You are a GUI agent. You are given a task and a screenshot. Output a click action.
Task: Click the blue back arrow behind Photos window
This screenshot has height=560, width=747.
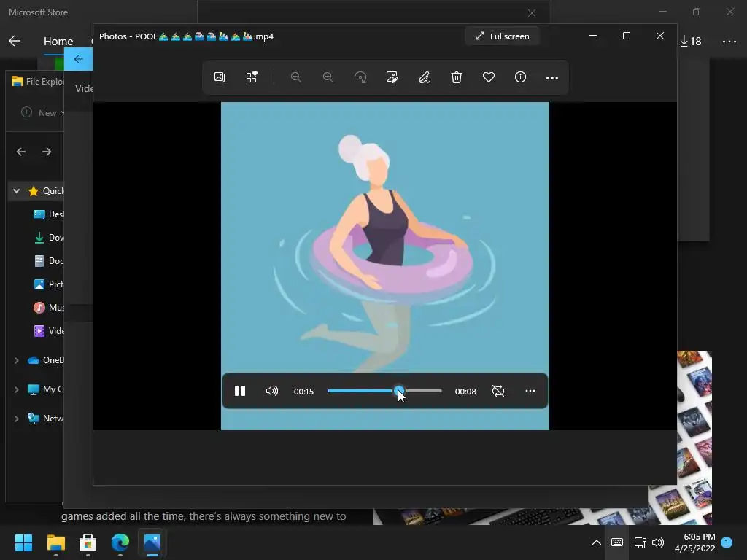[79, 59]
